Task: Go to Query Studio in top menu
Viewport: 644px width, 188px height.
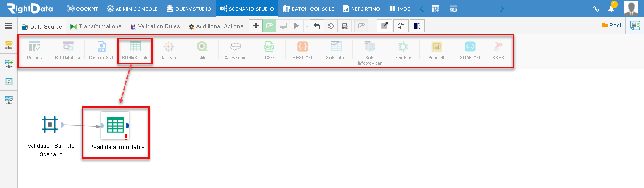Action: [x=189, y=9]
